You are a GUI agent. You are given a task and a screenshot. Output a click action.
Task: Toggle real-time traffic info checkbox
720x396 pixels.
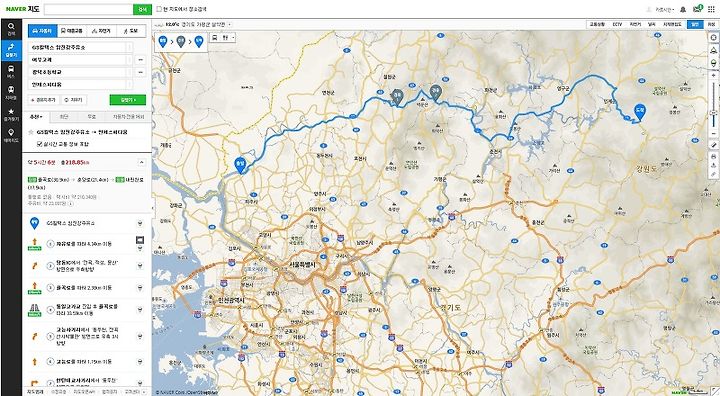click(x=39, y=144)
